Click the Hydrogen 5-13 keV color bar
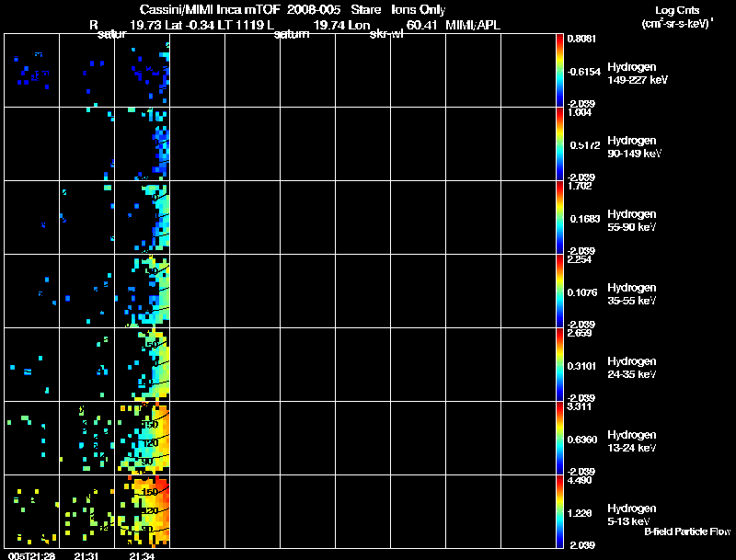The width and height of the screenshot is (736, 560). (560, 512)
